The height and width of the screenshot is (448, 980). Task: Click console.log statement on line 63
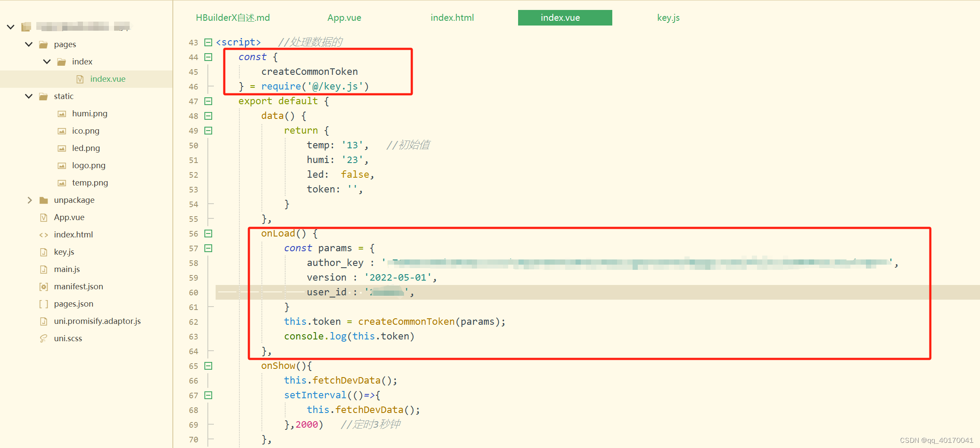point(349,336)
